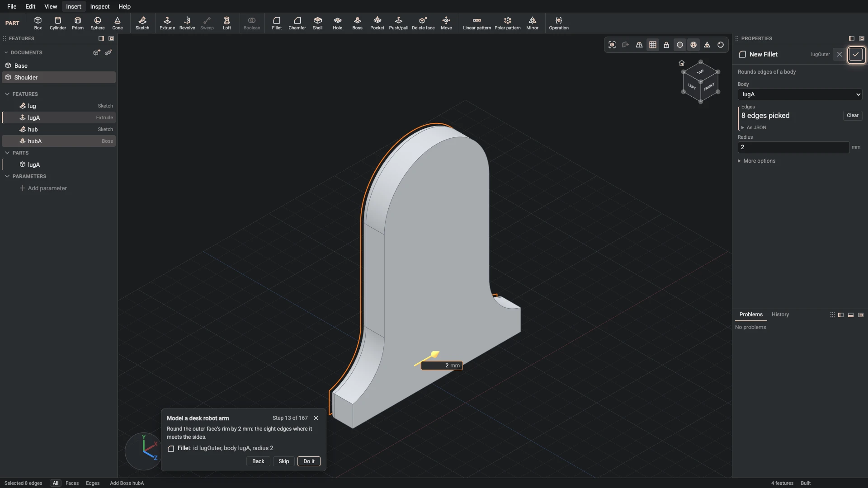This screenshot has width=868, height=488.
Task: Collapse the PARAMETERS section
Action: 7,176
